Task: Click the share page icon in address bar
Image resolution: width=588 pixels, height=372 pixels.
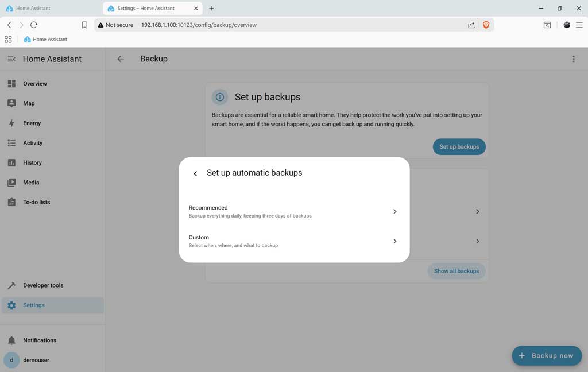Action: pos(471,25)
